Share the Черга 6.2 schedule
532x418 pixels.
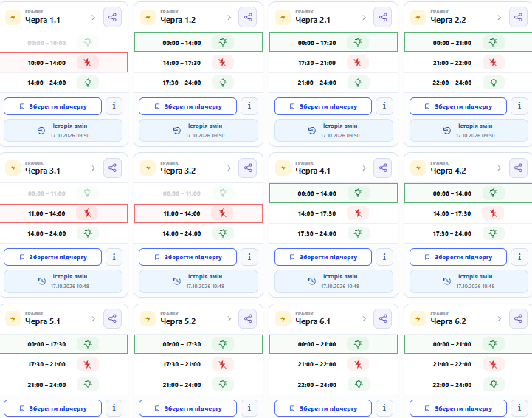[518, 319]
